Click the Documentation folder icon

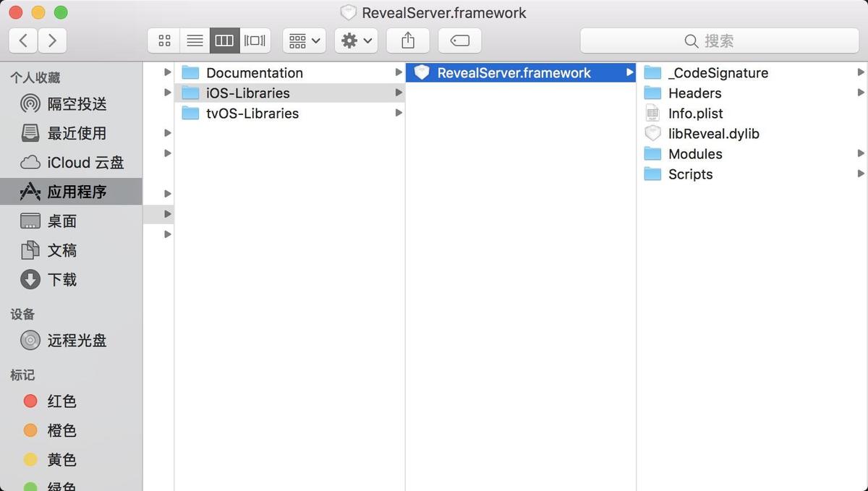[190, 72]
